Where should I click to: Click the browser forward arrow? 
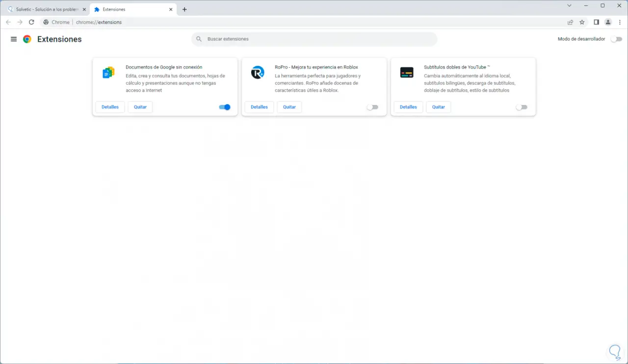[20, 22]
